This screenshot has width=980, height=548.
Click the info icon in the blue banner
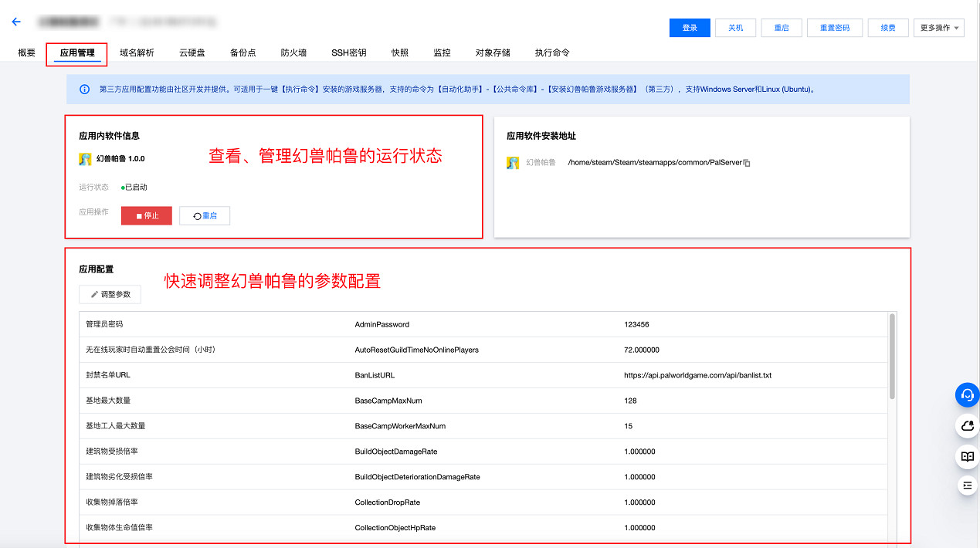(84, 89)
